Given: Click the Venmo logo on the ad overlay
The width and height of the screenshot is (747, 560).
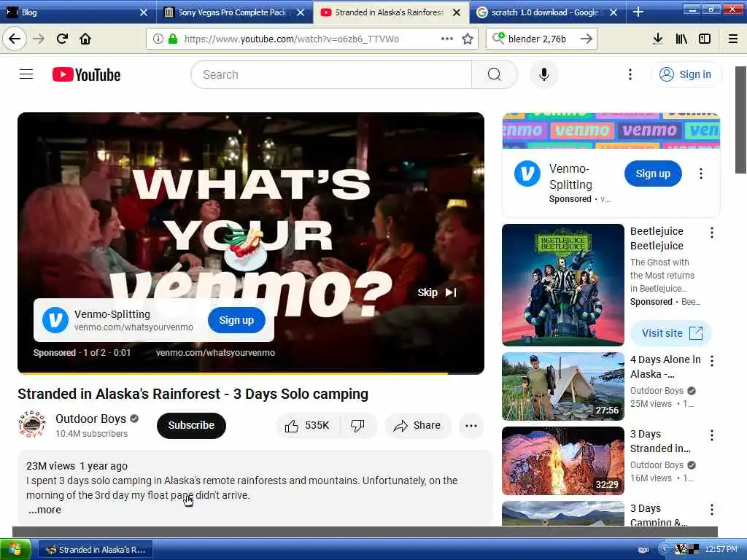Looking at the screenshot, I should pos(55,320).
